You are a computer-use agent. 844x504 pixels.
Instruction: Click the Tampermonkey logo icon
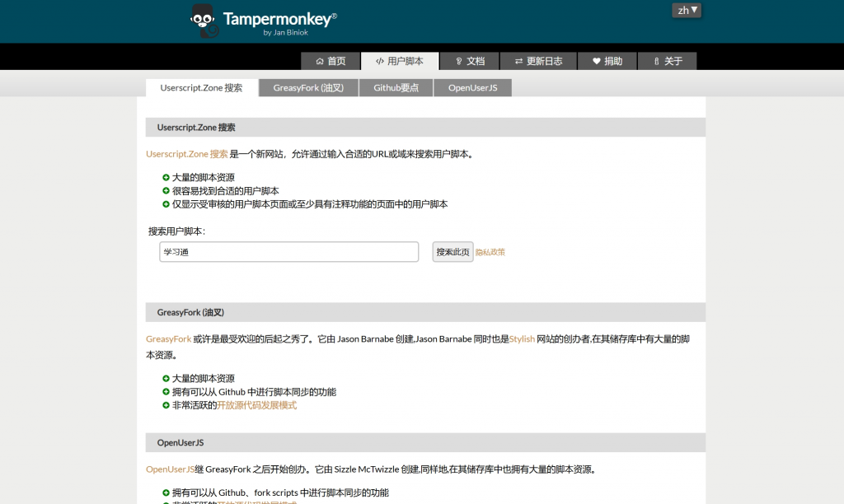point(204,21)
